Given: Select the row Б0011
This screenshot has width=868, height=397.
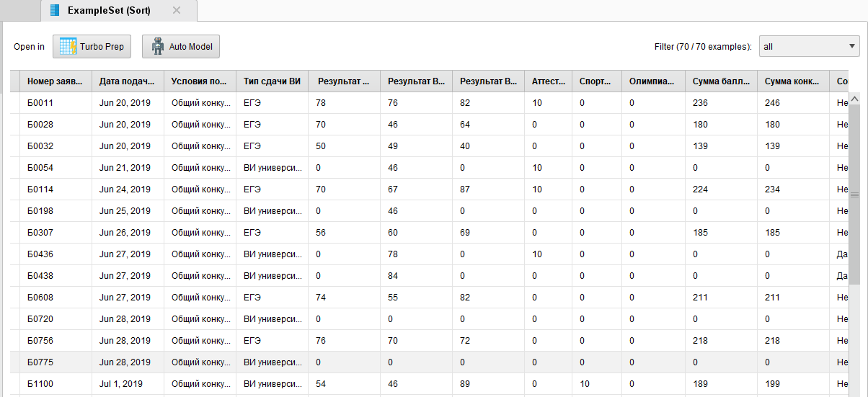Looking at the screenshot, I should click(x=430, y=103).
